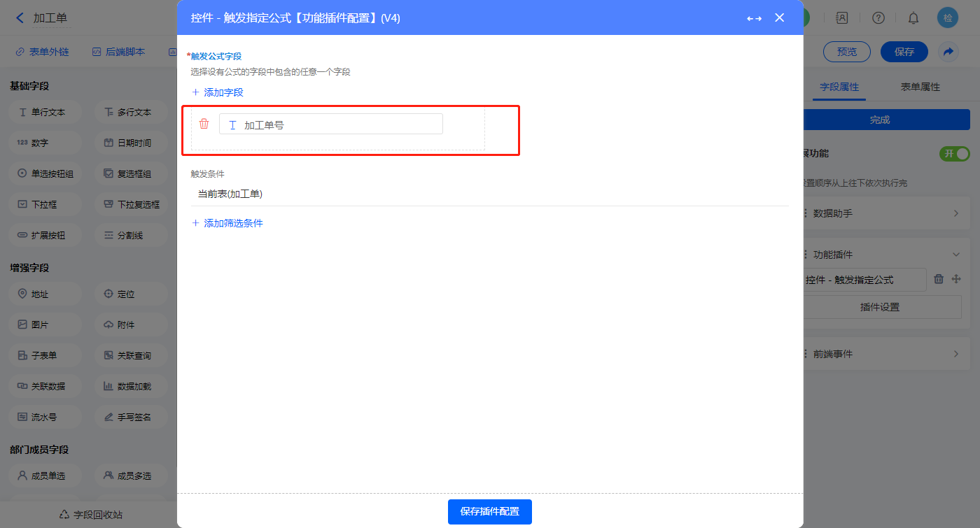Delete the 控件 - 触发指定公式 plugin
Image resolution: width=980 pixels, height=528 pixels.
939,279
